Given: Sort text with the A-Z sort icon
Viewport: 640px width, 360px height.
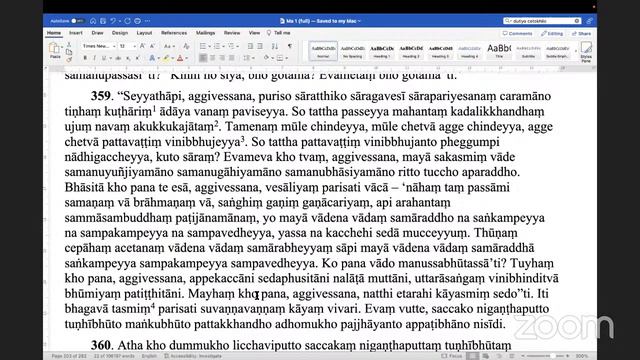Looking at the screenshot, I should [275, 47].
